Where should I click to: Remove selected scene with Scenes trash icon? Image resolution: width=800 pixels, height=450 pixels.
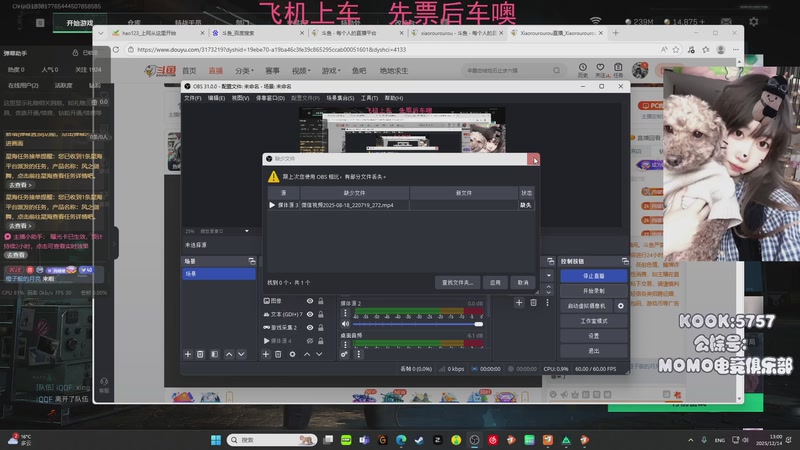coord(200,354)
